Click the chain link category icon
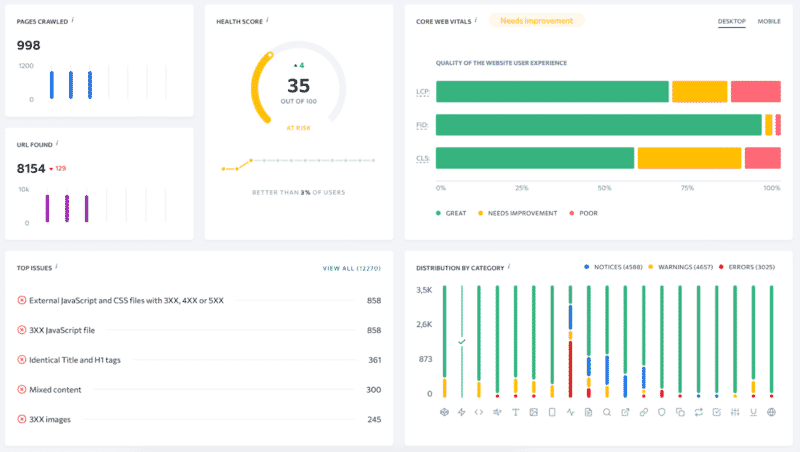This screenshot has height=452, width=800. pyautogui.click(x=644, y=412)
